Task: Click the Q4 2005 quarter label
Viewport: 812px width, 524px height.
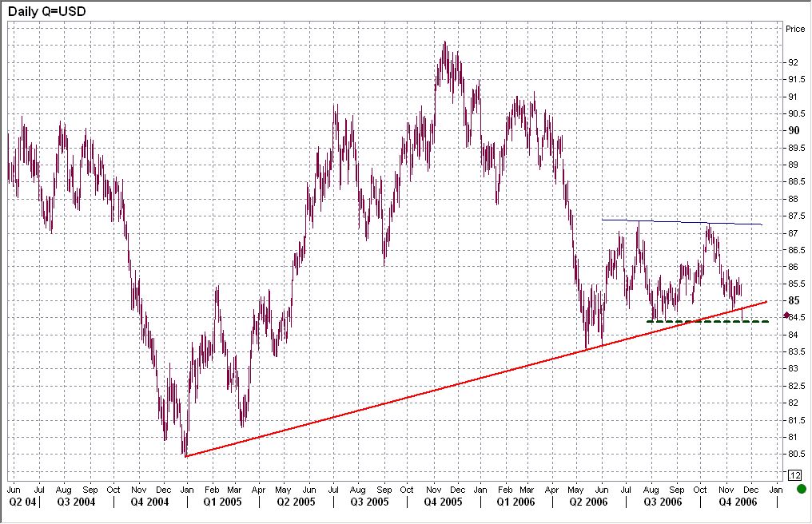Action: [x=443, y=502]
